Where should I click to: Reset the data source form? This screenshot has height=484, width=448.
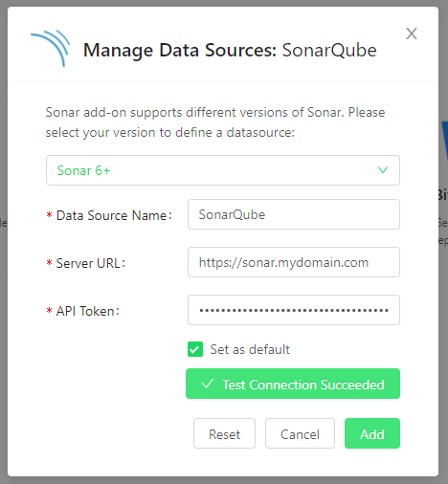[224, 433]
